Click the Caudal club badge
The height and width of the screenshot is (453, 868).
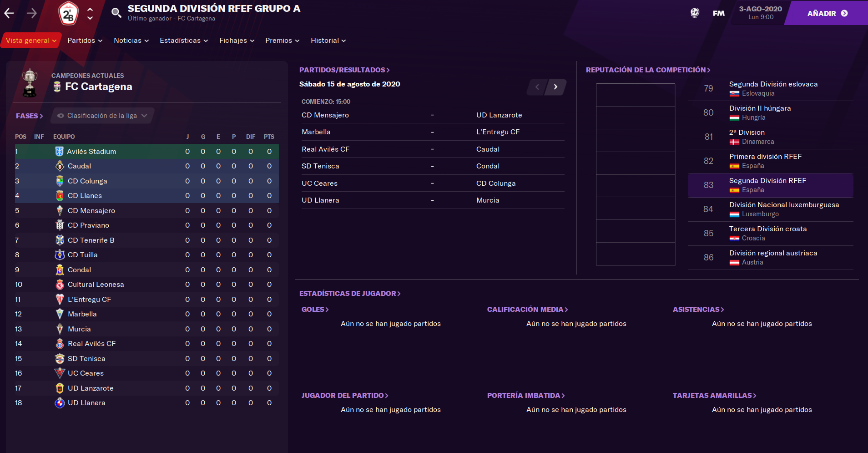click(x=60, y=166)
